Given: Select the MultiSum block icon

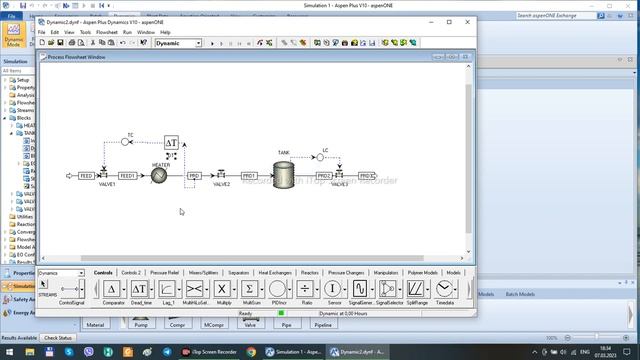Looking at the screenshot, I should click(x=249, y=289).
